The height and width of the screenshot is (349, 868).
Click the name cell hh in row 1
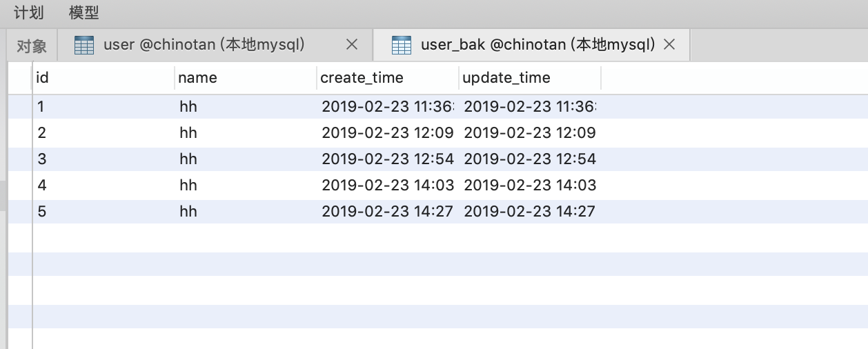246,107
